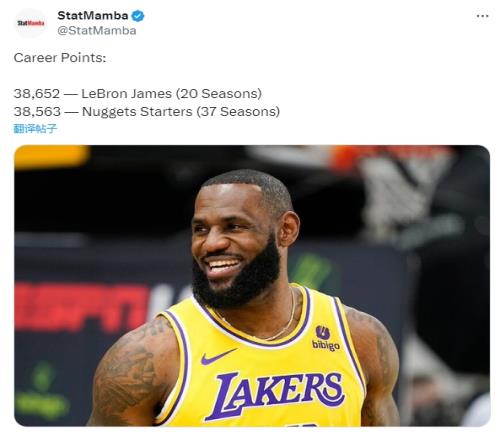Select the "Career Points:" text line
This screenshot has height=440, width=500.
tap(60, 58)
